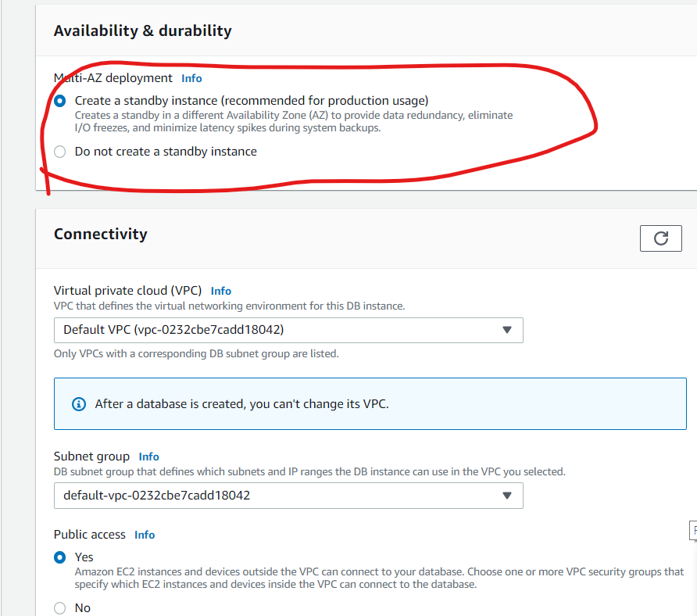Click the description 'VPC that defines the virtual networking environment'
The height and width of the screenshot is (616, 697).
230,306
